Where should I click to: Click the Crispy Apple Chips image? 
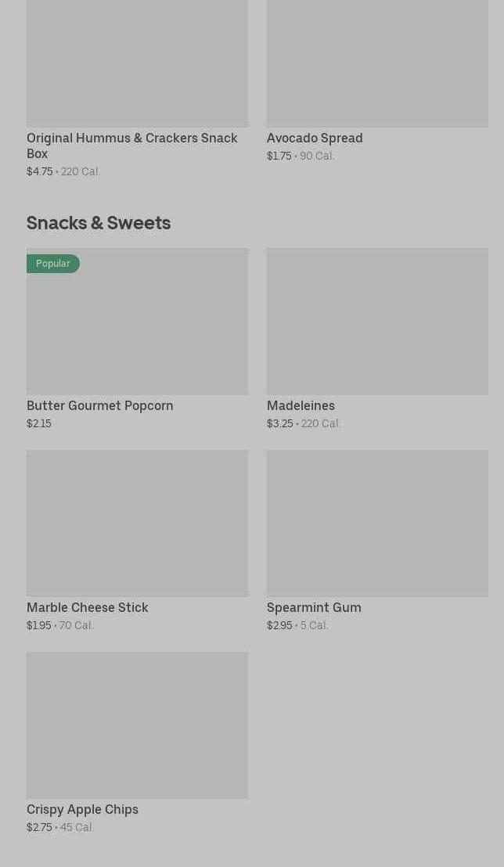[x=137, y=725]
